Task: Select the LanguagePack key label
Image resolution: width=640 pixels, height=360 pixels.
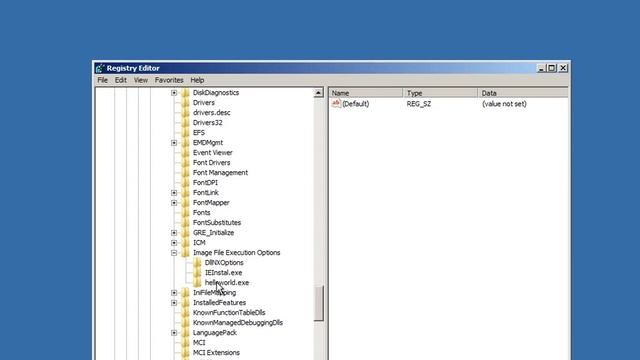Action: click(x=215, y=333)
